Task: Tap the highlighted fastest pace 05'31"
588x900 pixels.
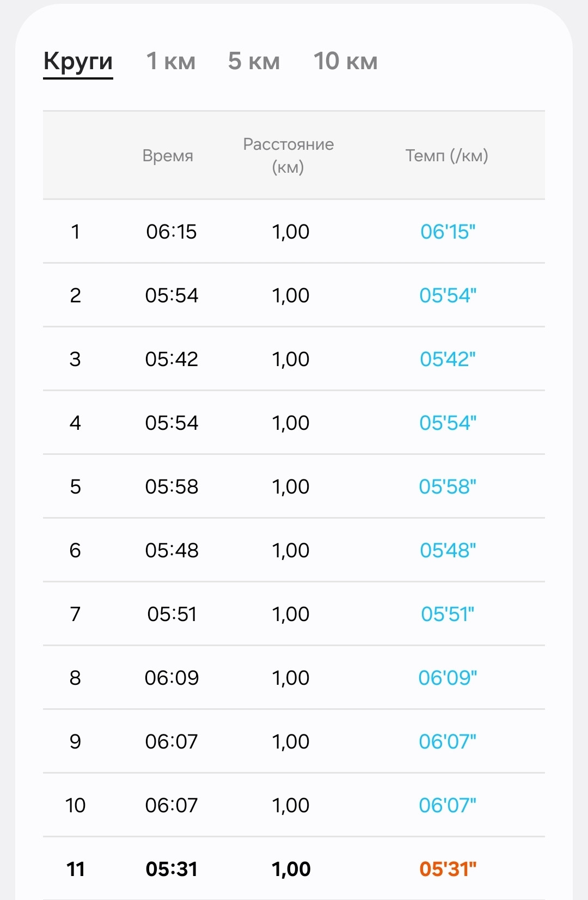Action: (x=448, y=869)
